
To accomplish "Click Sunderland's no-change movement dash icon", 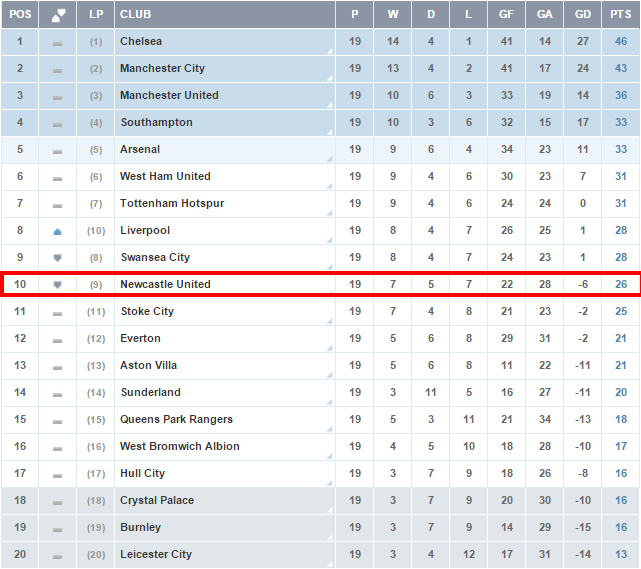I will click(x=58, y=394).
